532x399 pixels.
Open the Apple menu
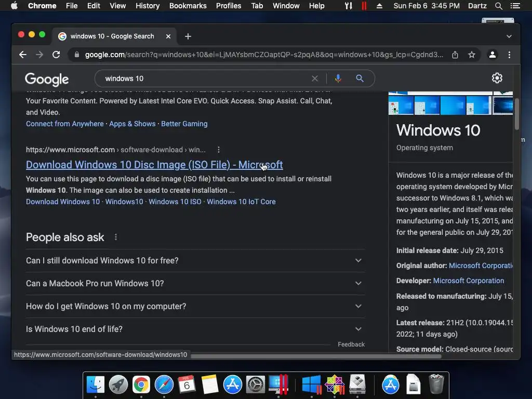(14, 6)
